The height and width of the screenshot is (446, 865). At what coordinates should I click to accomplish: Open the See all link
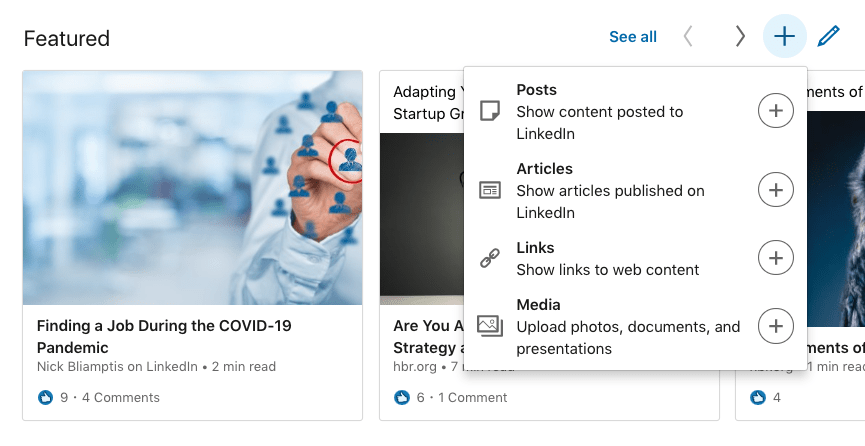pyautogui.click(x=633, y=37)
